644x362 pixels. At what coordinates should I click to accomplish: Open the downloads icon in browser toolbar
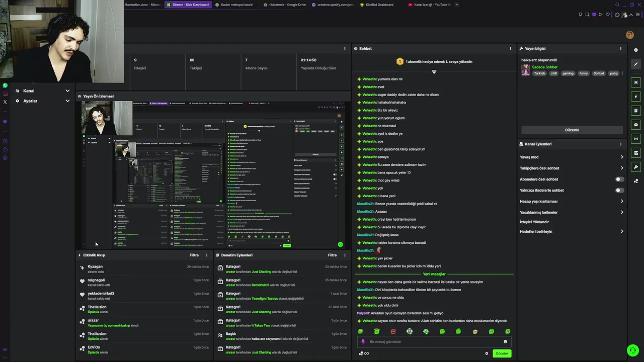coord(631,15)
